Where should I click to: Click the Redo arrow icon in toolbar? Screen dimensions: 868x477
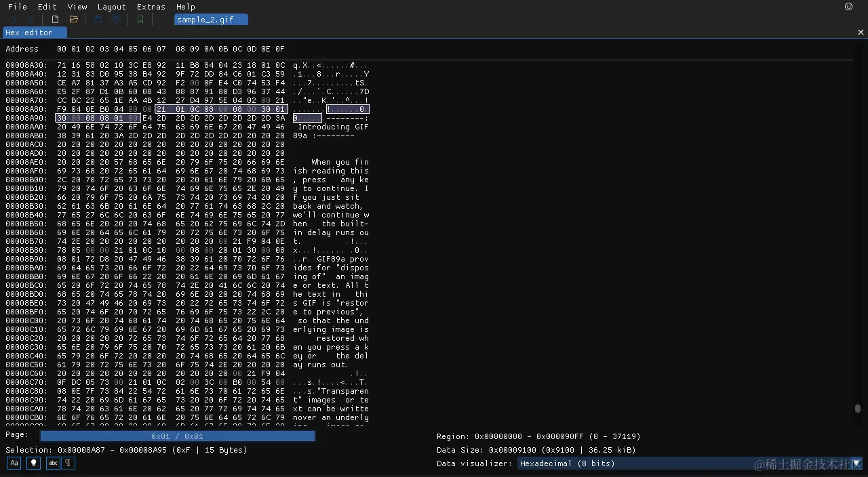coord(31,20)
